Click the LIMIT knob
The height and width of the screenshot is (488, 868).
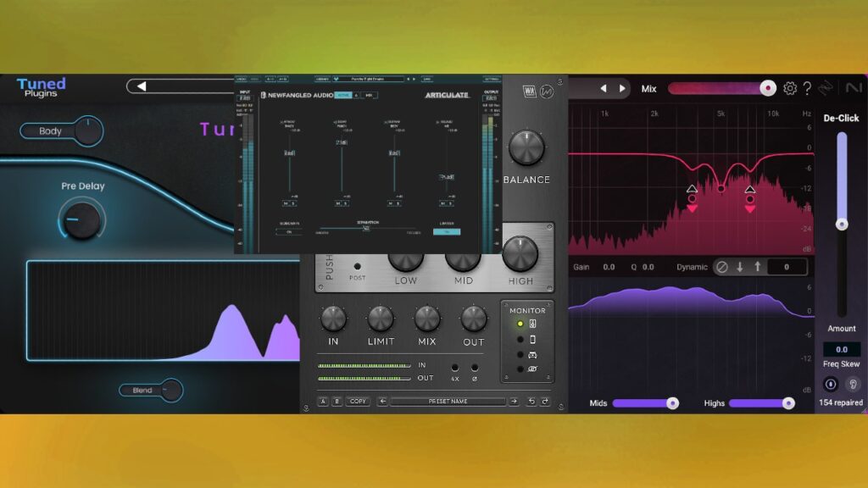pos(381,319)
